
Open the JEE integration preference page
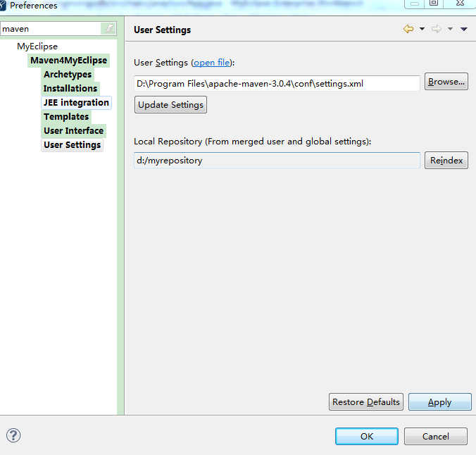(x=76, y=102)
